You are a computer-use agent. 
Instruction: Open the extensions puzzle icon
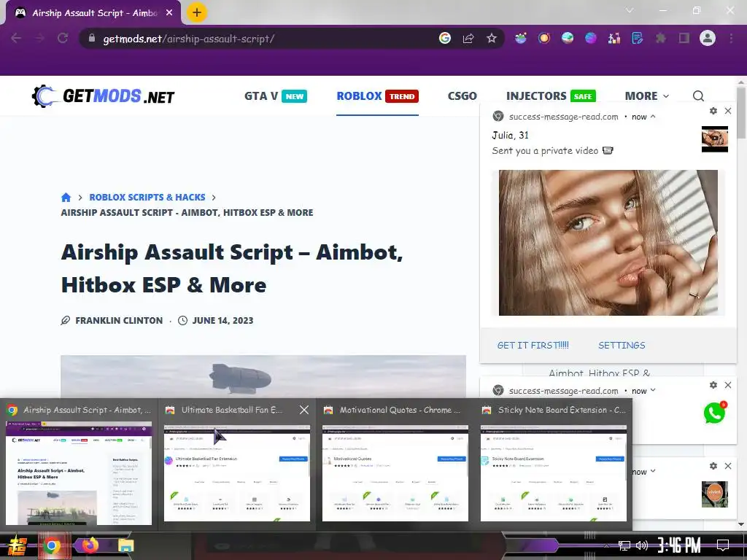661,38
